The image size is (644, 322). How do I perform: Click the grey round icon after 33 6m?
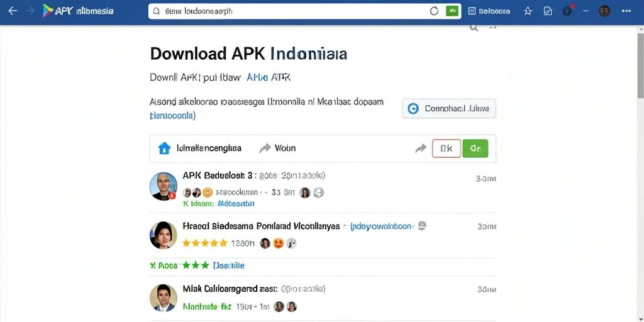(319, 192)
